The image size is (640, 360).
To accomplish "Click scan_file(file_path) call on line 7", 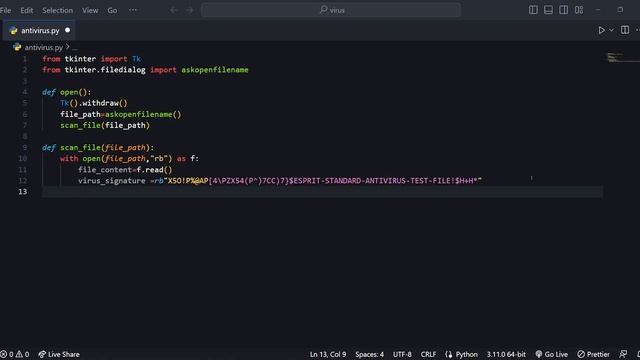I will point(105,125).
